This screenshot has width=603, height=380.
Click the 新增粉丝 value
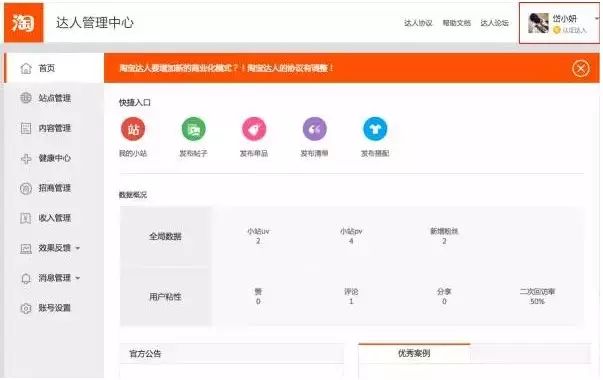(x=444, y=241)
